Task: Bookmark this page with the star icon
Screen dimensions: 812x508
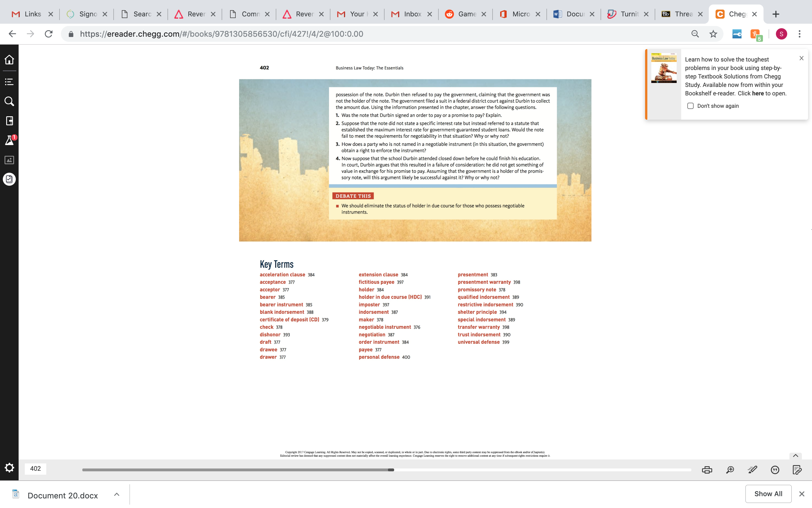Action: 713,34
